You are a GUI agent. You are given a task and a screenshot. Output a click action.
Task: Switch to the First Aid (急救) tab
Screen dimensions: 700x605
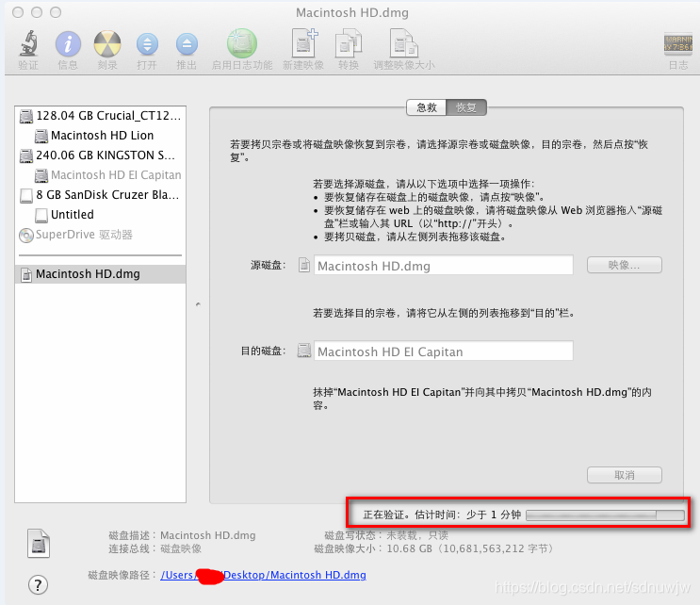427,107
